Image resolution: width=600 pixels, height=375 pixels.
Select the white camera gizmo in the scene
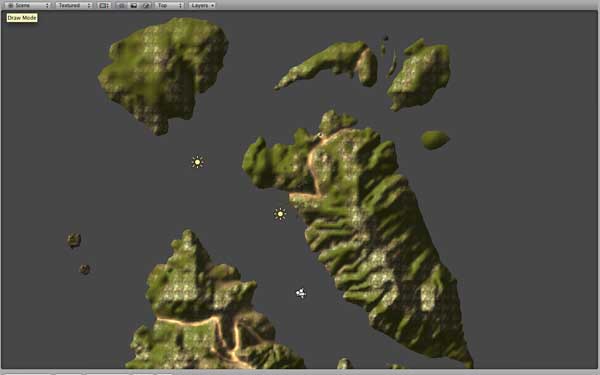click(x=301, y=293)
